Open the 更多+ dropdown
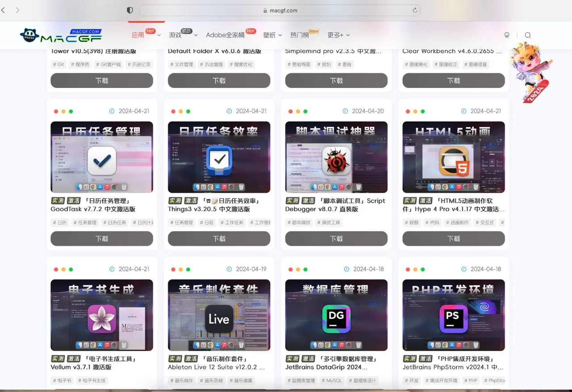 [338, 35]
